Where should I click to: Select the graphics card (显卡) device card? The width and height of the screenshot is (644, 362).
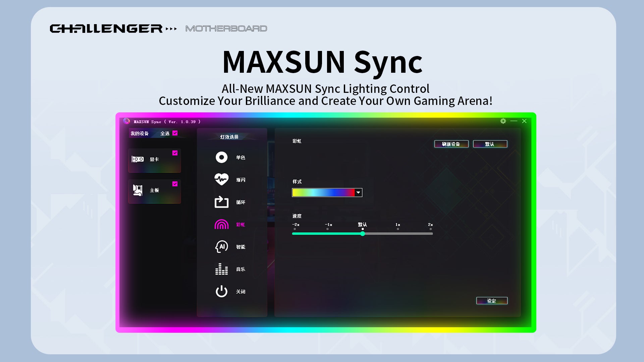(154, 161)
